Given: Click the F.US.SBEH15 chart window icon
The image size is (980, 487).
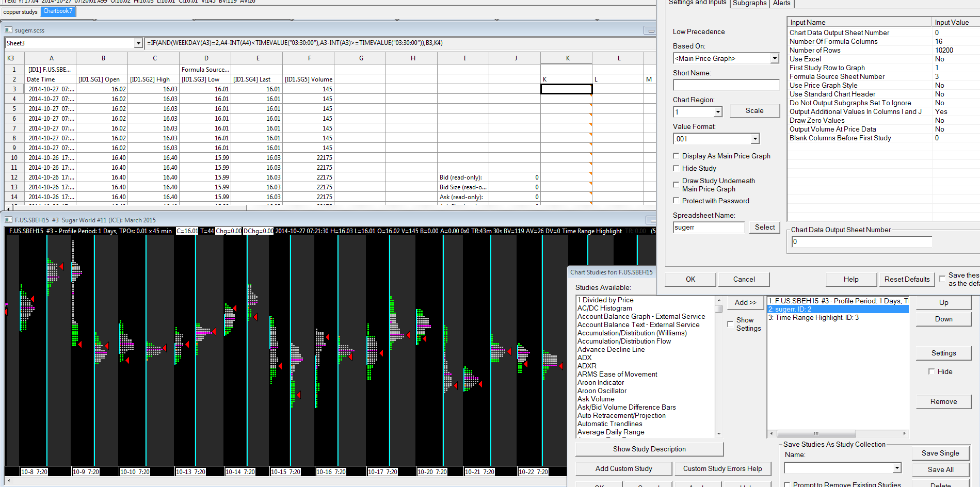Looking at the screenshot, I should pos(8,220).
